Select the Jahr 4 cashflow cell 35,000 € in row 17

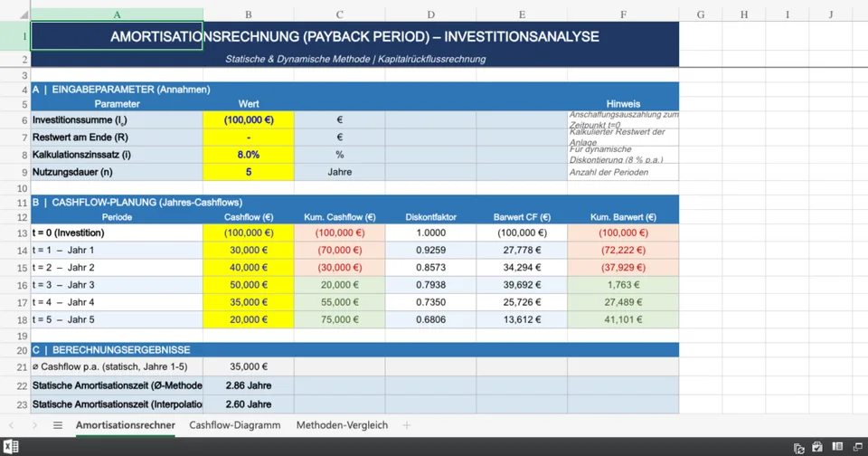coord(249,302)
